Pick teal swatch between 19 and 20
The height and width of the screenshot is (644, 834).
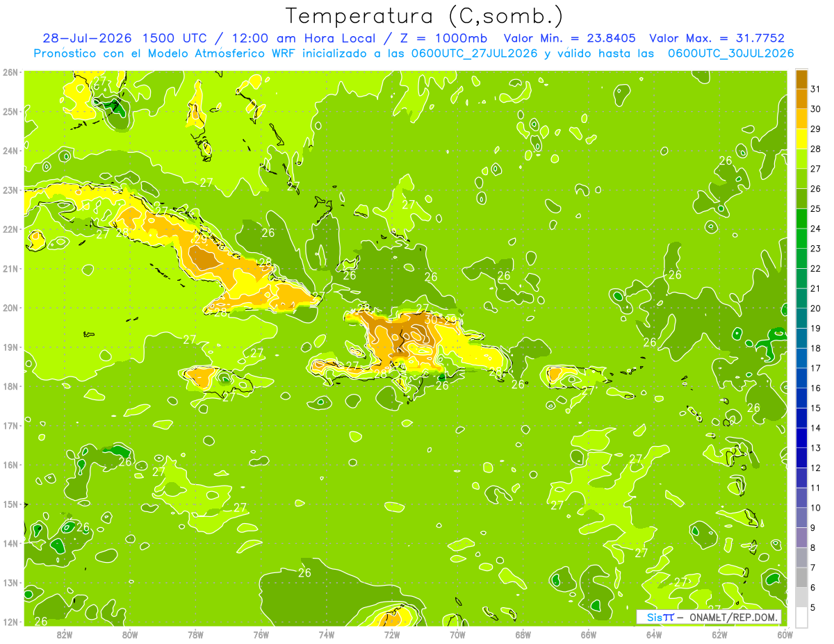[x=801, y=318]
